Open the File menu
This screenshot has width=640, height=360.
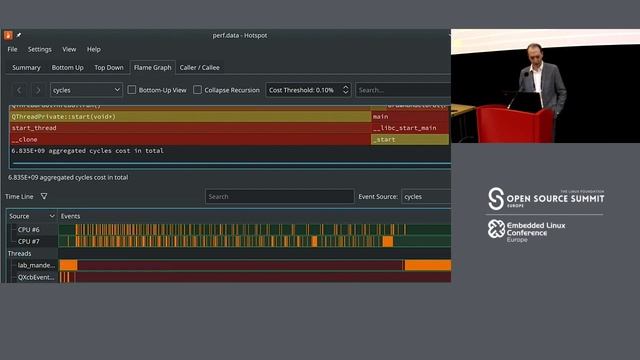tap(12, 49)
